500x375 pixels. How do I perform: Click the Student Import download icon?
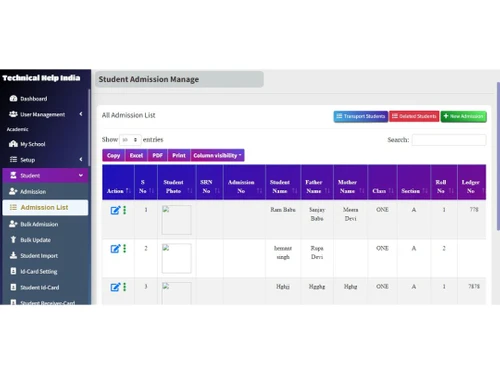click(x=13, y=255)
